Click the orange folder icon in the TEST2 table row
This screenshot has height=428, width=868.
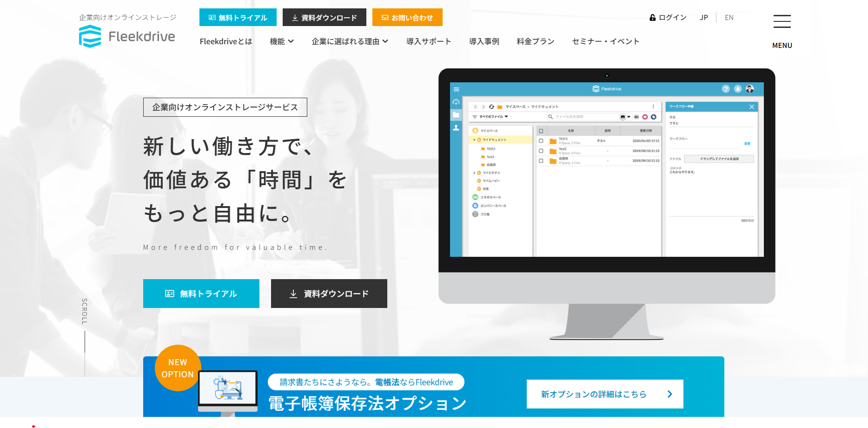553,141
